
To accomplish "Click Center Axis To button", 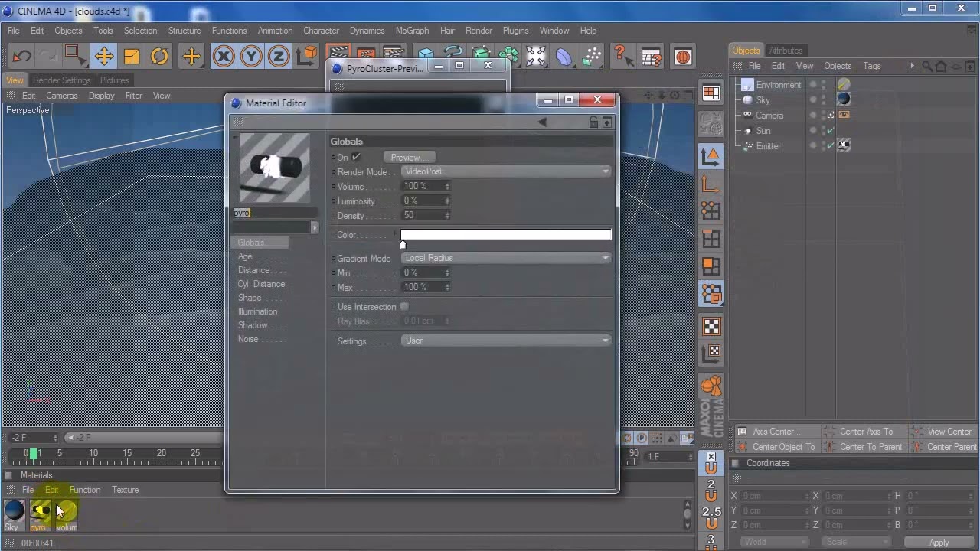I will (866, 432).
